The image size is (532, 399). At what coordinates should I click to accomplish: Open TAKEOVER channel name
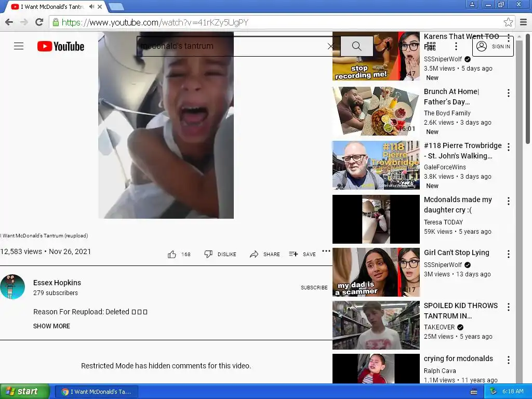(439, 327)
